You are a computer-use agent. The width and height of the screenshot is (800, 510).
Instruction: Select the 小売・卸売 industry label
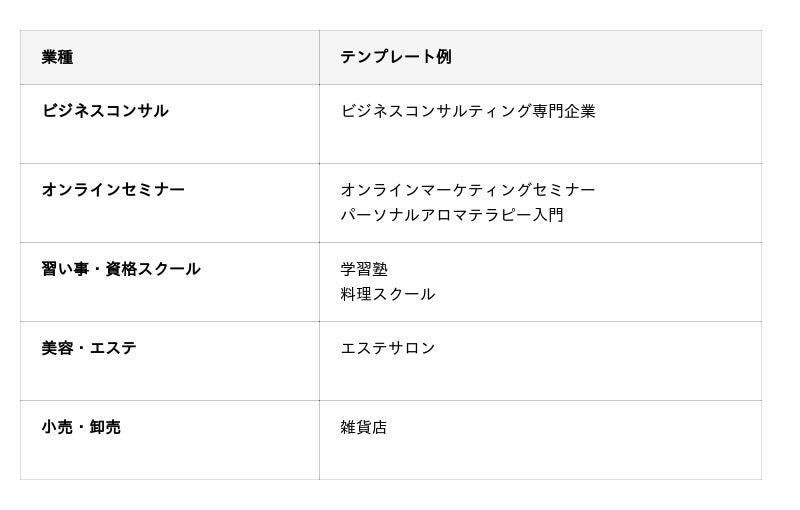(81, 427)
